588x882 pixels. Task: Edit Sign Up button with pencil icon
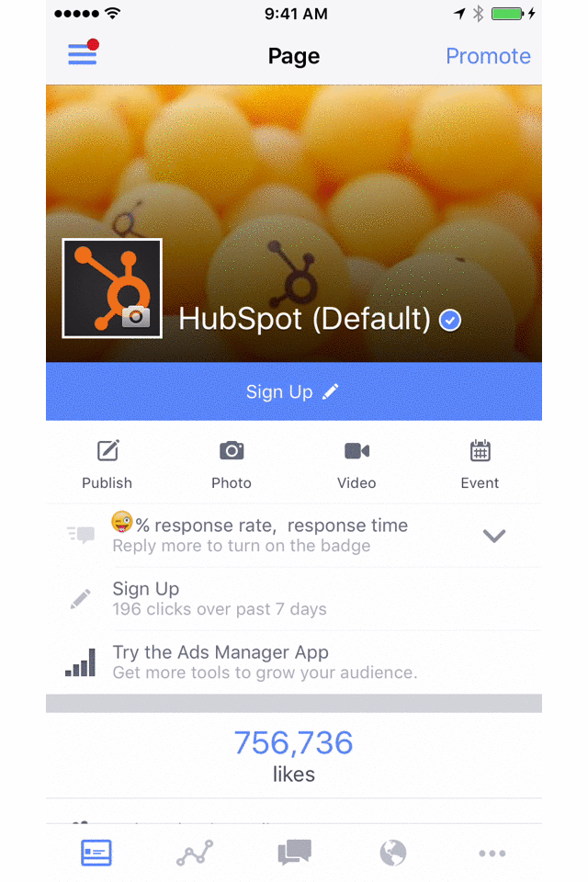click(331, 391)
